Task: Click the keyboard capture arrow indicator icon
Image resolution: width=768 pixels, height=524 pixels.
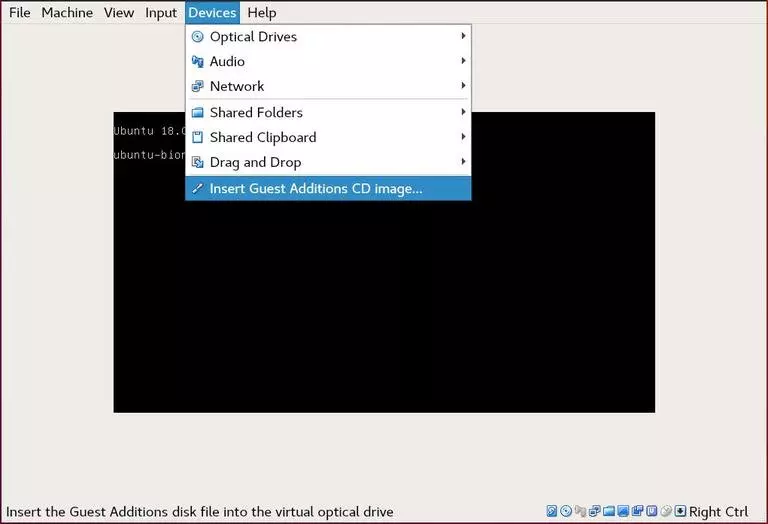Action: [x=680, y=511]
